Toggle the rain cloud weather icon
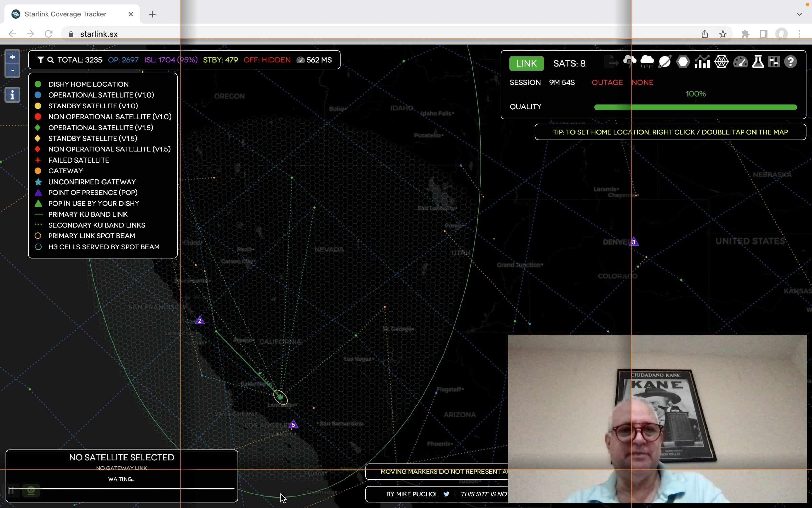812x508 pixels. point(647,62)
